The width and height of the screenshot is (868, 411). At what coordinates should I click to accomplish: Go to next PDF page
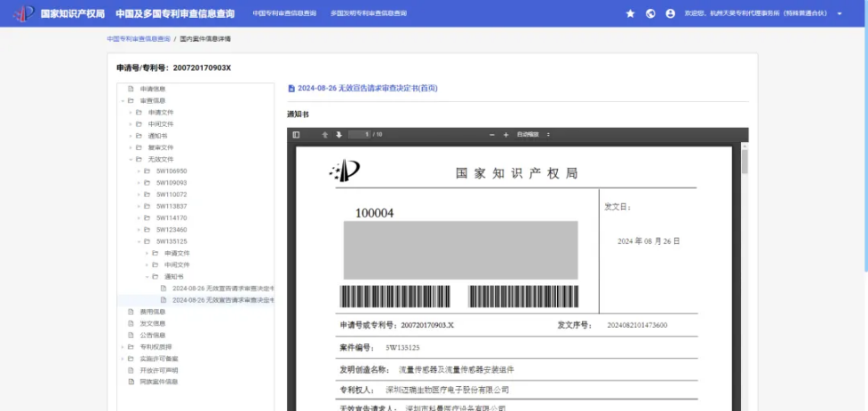[338, 135]
